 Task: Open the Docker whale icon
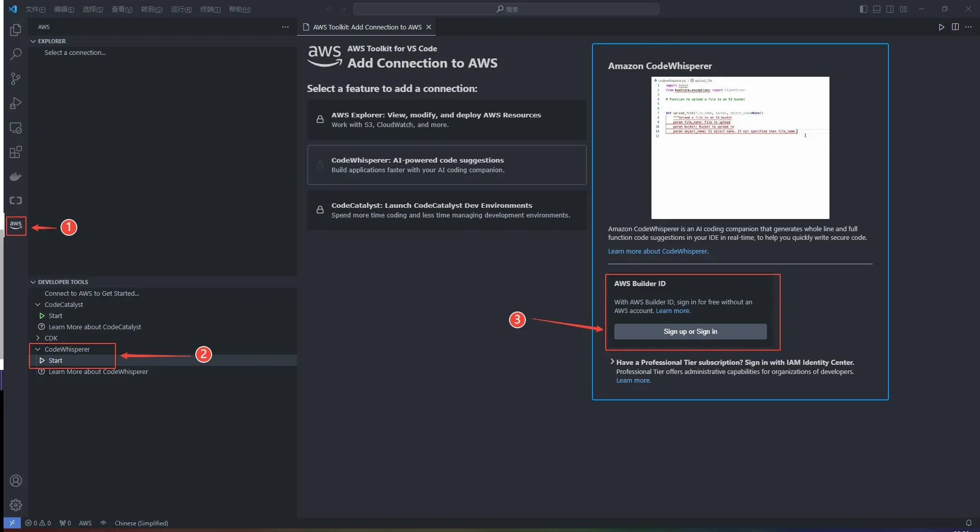tap(16, 176)
